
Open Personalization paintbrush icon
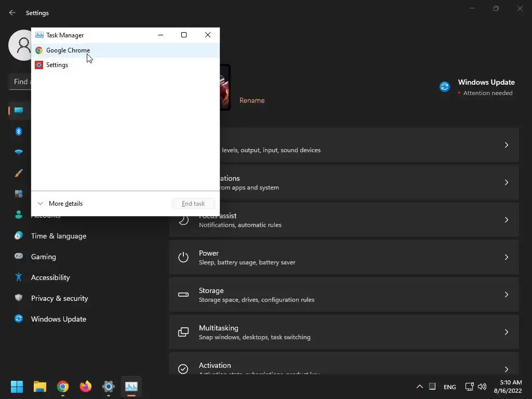(x=19, y=173)
